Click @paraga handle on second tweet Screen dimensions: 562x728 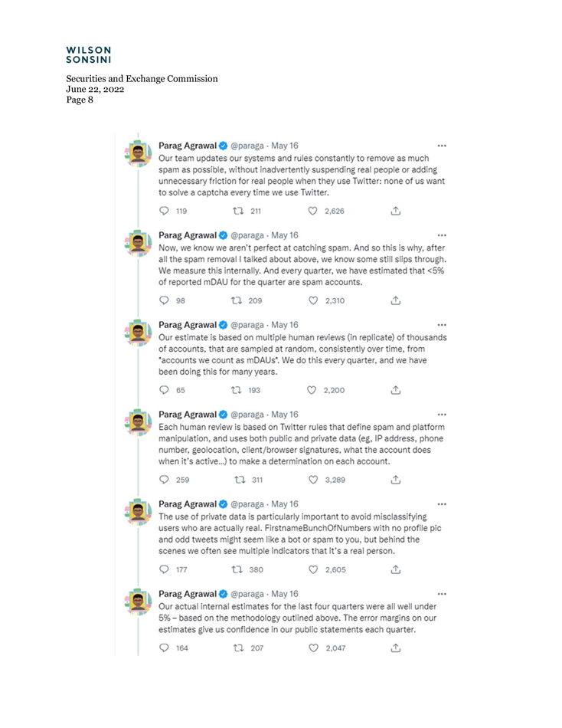(x=247, y=235)
